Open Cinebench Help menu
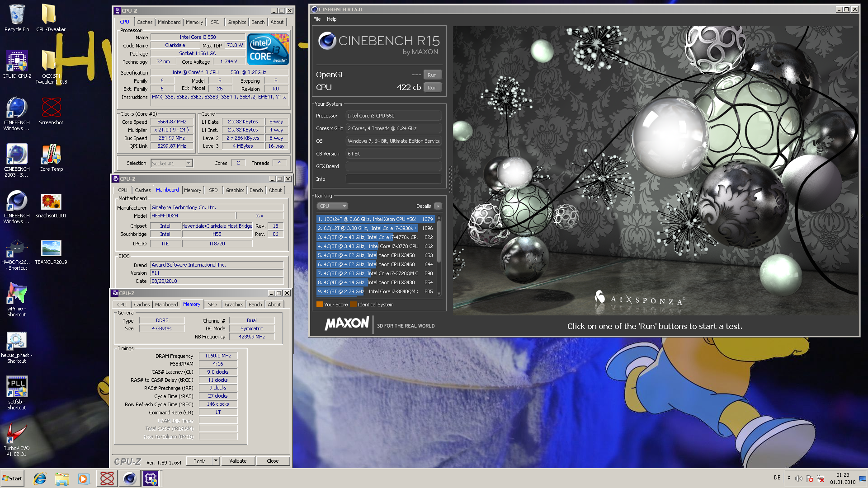 pos(332,19)
